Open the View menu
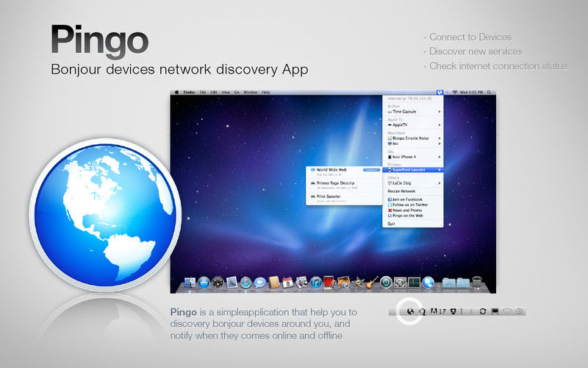Screen dimensions: 588x368 coord(226,92)
